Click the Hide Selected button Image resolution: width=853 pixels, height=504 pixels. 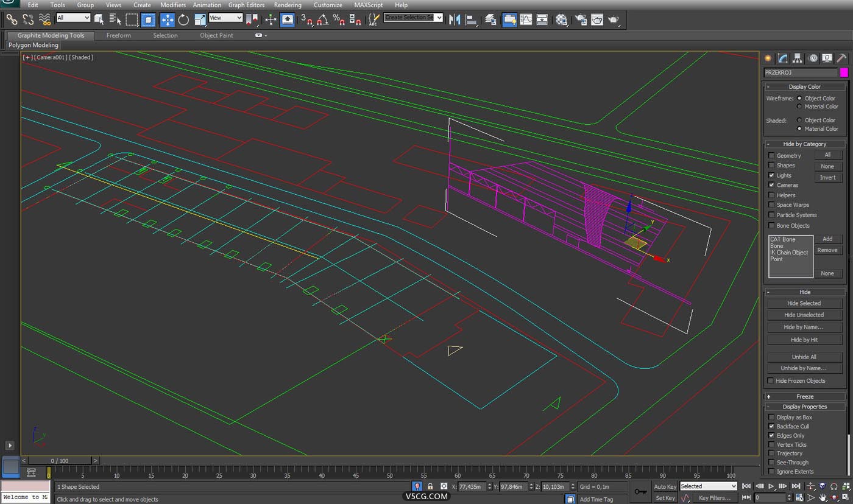point(804,303)
